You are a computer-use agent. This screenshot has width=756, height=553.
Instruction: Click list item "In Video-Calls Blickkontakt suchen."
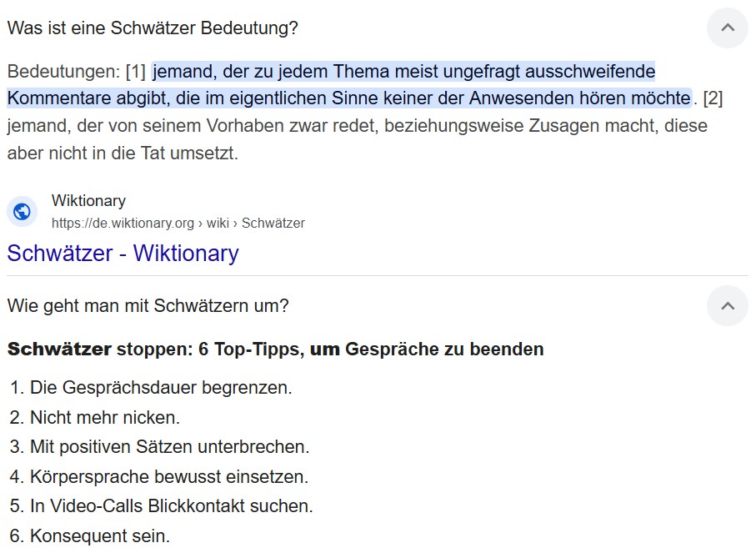171,506
